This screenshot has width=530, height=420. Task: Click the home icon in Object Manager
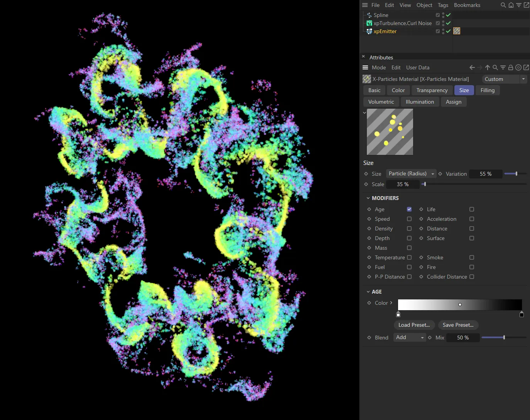[511, 5]
